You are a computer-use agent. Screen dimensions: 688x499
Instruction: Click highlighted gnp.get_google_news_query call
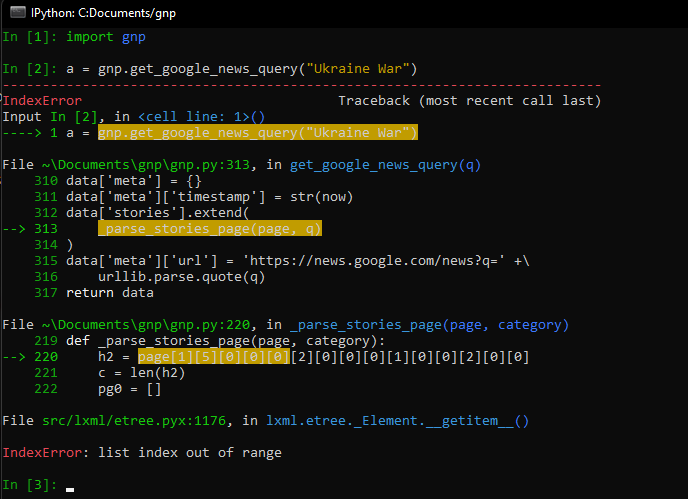(x=258, y=133)
